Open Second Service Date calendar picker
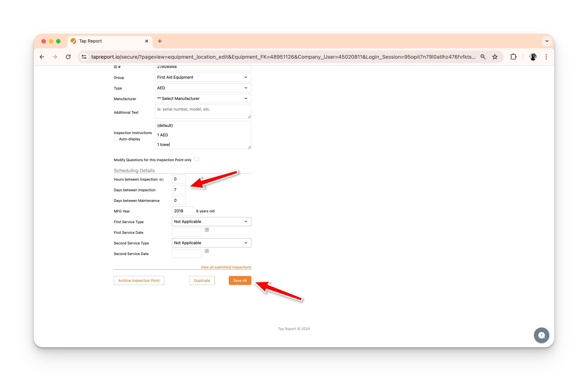This screenshot has width=588, height=381. coord(207,251)
